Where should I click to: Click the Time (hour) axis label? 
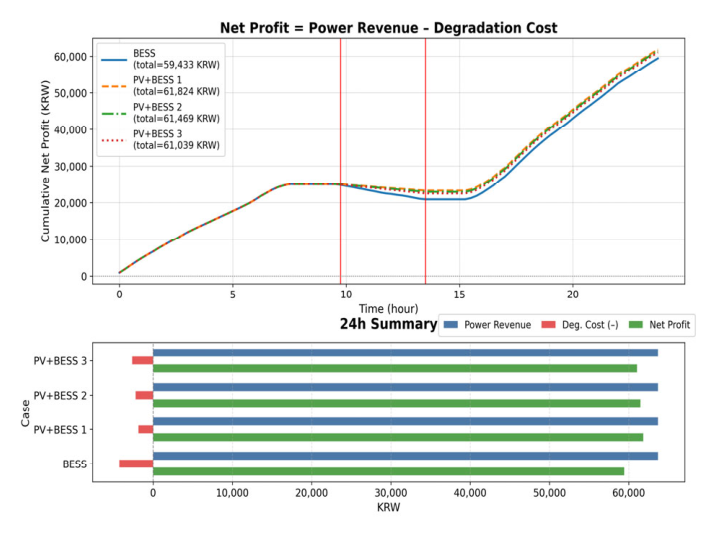[x=389, y=309]
